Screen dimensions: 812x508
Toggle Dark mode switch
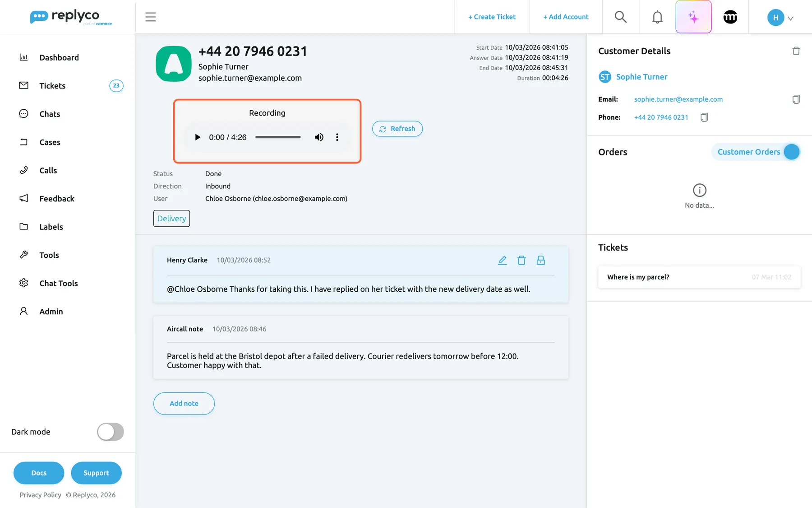[111, 432]
